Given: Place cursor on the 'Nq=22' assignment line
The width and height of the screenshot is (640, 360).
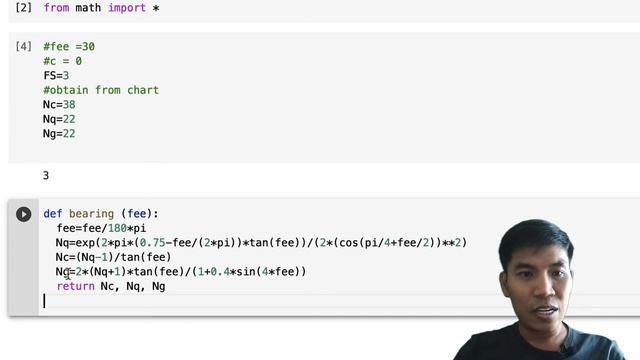Looking at the screenshot, I should 59,119.
